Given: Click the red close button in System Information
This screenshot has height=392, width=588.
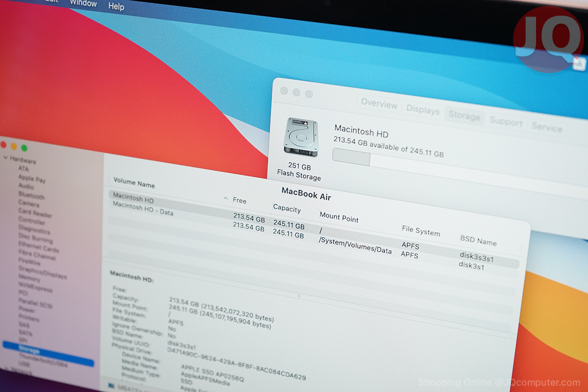Looking at the screenshot, I should pos(3,145).
